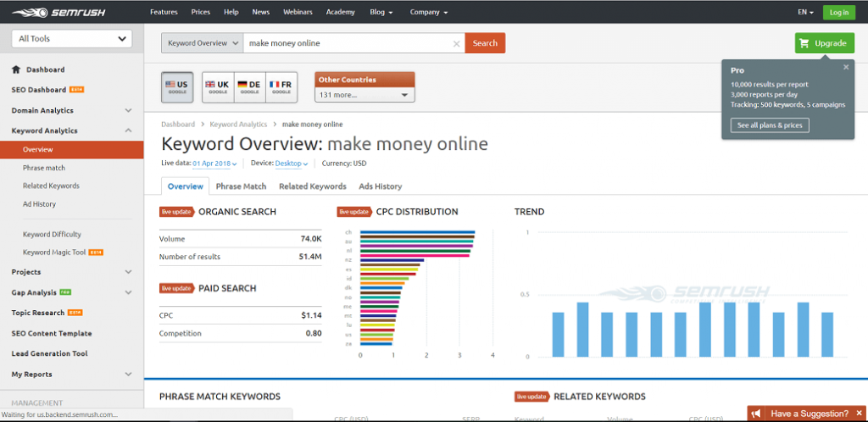The height and width of the screenshot is (422, 868).
Task: Close the Pro plan popup
Action: 845,67
